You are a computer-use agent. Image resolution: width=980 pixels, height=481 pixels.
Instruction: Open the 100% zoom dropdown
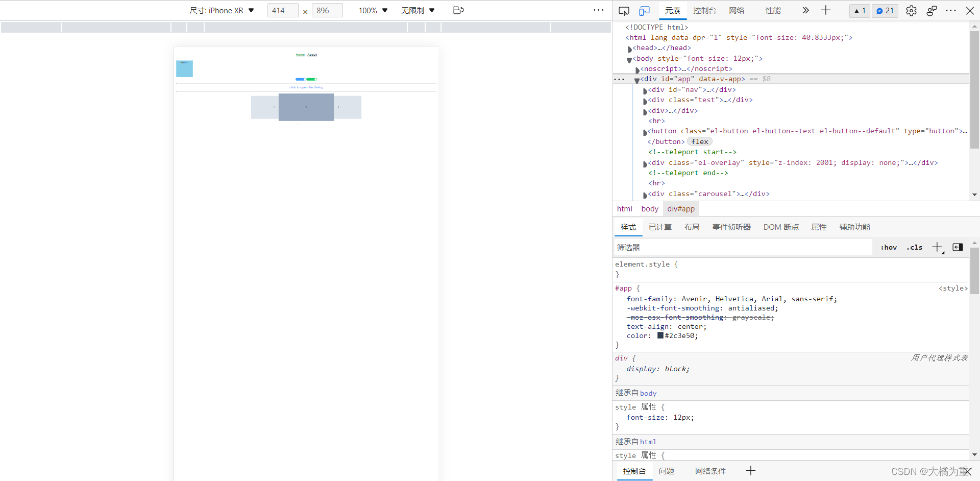pyautogui.click(x=373, y=10)
